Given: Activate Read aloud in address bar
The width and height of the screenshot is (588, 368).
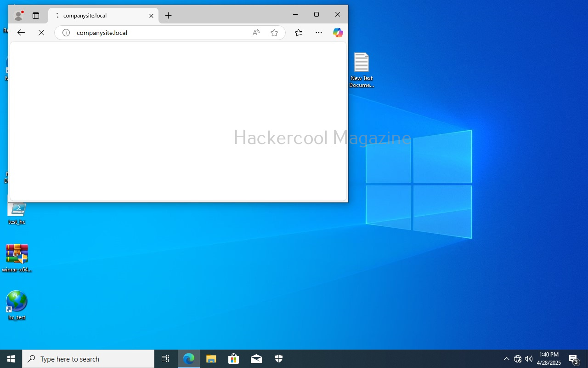Looking at the screenshot, I should [x=256, y=33].
